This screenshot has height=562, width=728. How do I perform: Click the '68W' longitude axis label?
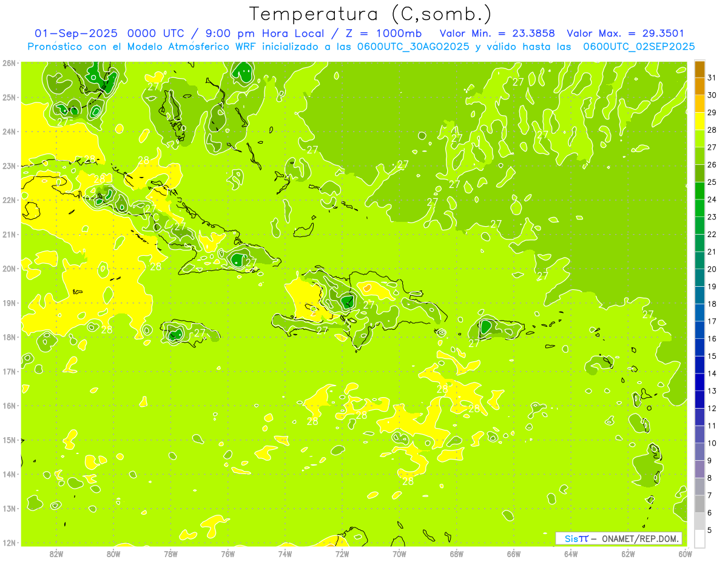pyautogui.click(x=457, y=554)
